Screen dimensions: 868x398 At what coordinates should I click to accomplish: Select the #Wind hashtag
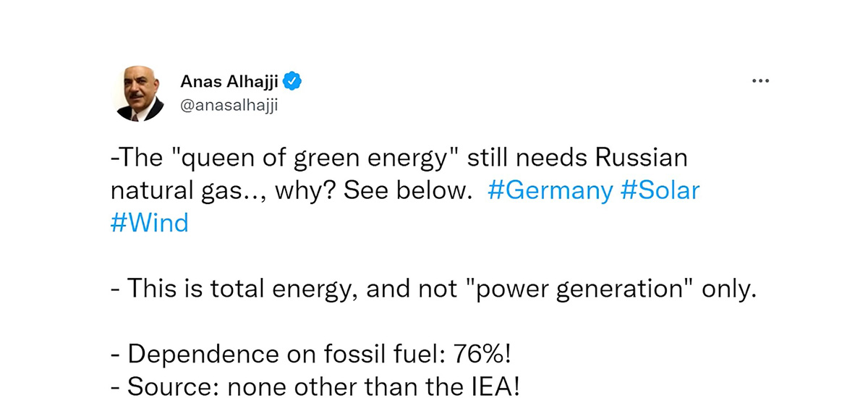pyautogui.click(x=149, y=222)
